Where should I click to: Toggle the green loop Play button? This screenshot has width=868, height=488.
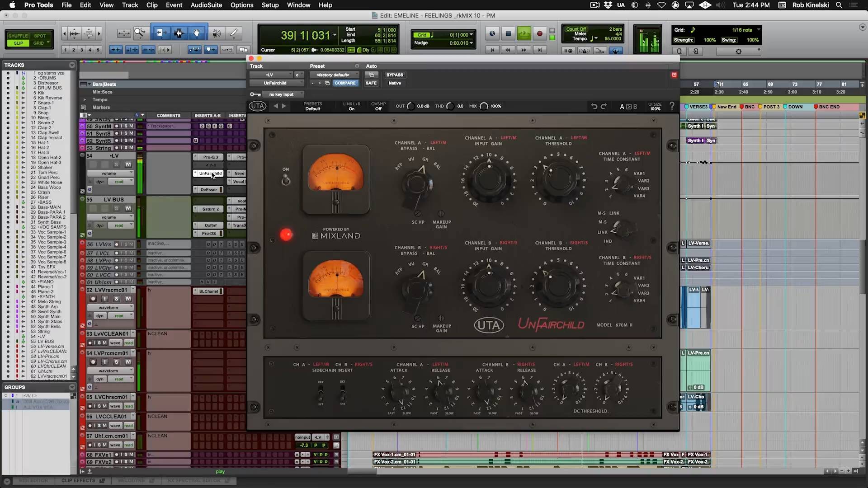pos(524,33)
